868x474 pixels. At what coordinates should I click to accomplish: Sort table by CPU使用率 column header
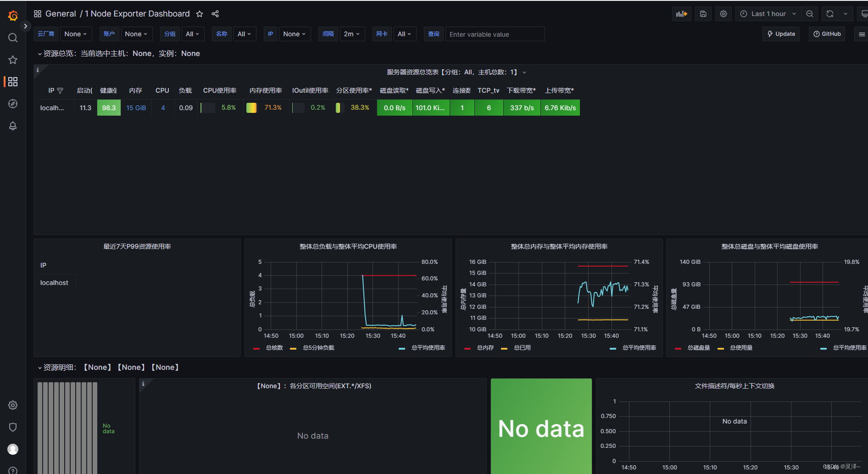point(220,90)
